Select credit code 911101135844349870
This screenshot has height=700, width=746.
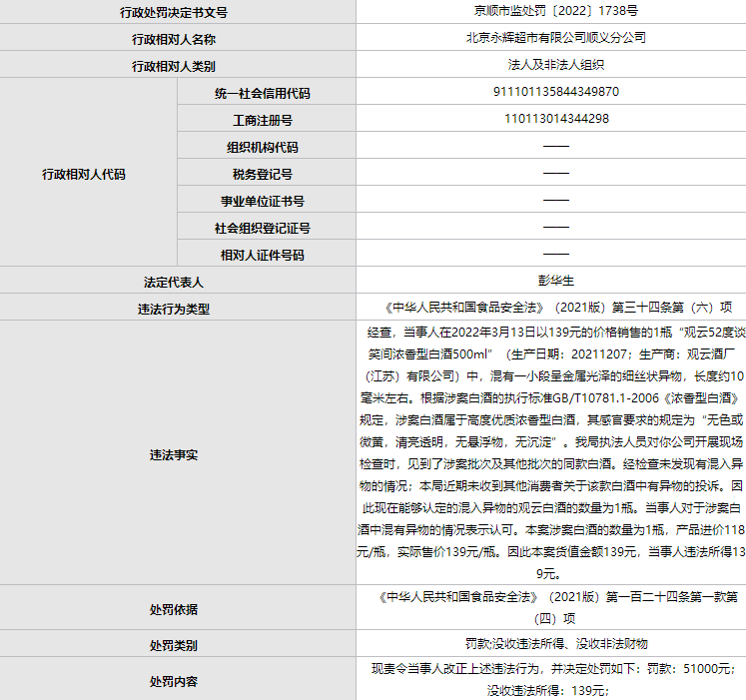coord(555,91)
